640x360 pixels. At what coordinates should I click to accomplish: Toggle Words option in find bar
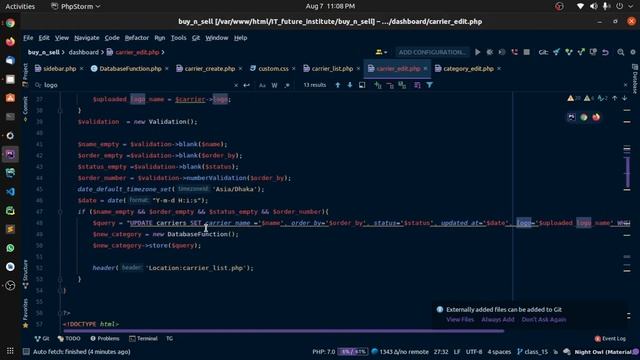coord(274,85)
